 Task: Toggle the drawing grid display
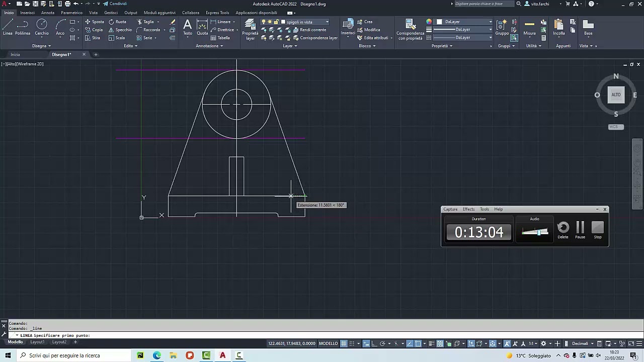pos(344,343)
